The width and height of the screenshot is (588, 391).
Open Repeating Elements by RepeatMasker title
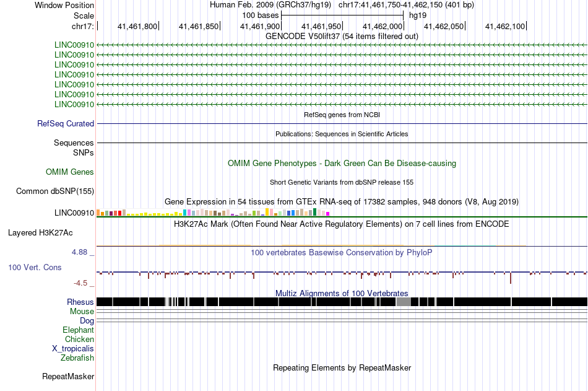coord(342,367)
